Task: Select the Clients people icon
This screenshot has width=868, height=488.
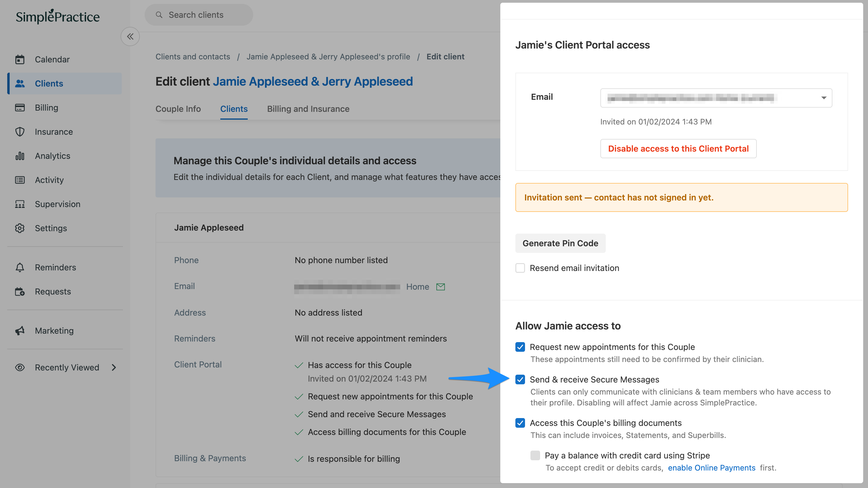Action: click(20, 83)
